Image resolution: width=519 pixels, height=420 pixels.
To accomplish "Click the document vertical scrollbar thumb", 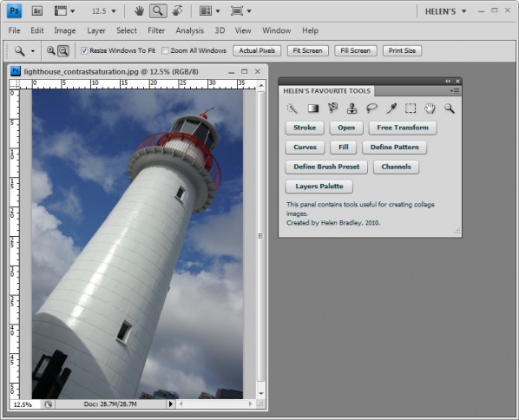I will tap(261, 236).
